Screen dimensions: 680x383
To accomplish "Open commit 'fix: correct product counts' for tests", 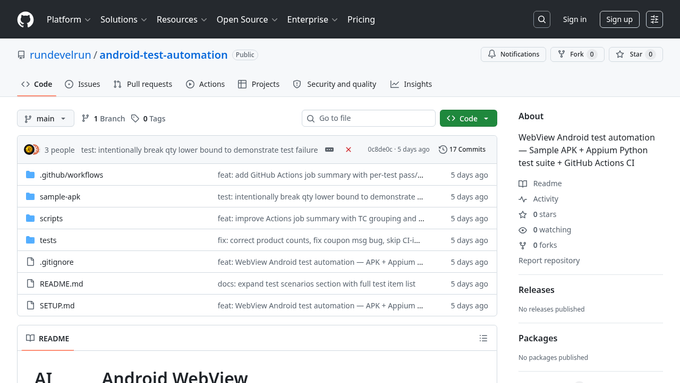I will [319, 240].
